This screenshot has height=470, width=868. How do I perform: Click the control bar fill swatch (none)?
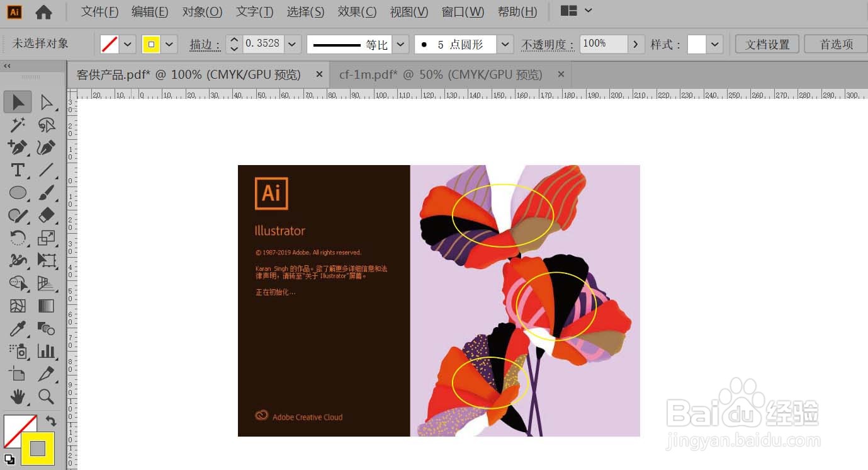coord(110,44)
